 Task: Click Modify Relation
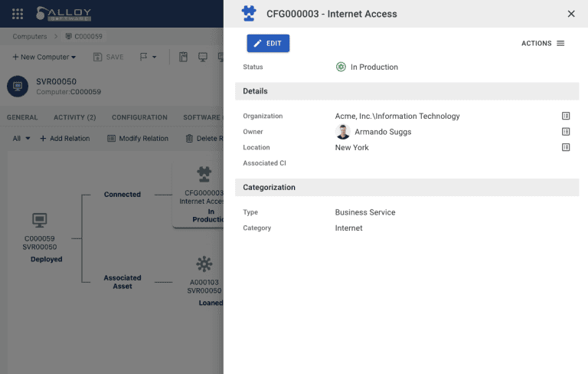pyautogui.click(x=138, y=139)
